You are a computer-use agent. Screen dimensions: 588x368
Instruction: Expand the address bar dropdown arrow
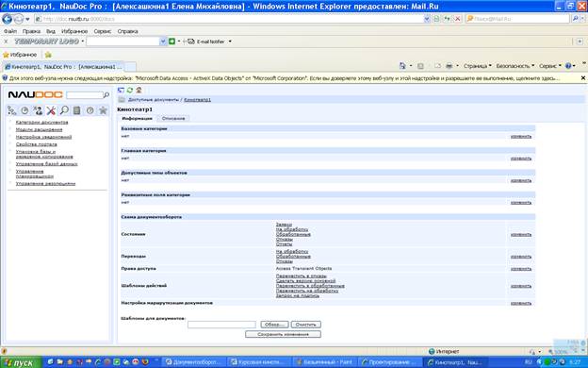(427, 19)
